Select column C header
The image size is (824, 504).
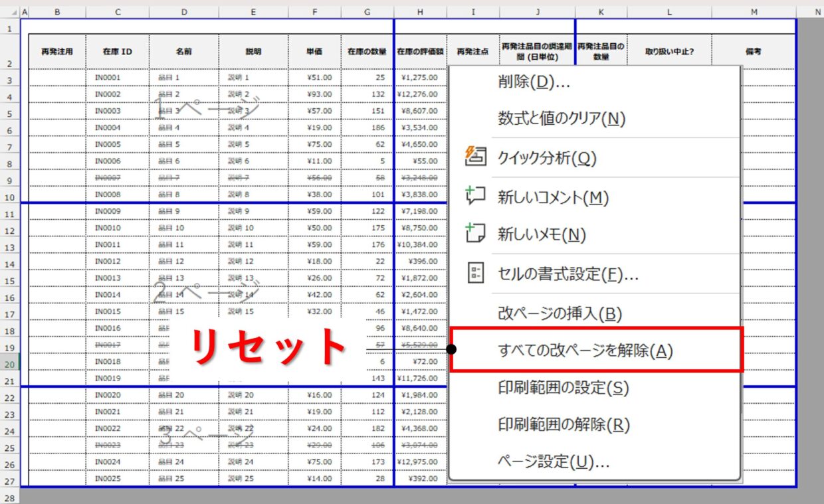(118, 12)
